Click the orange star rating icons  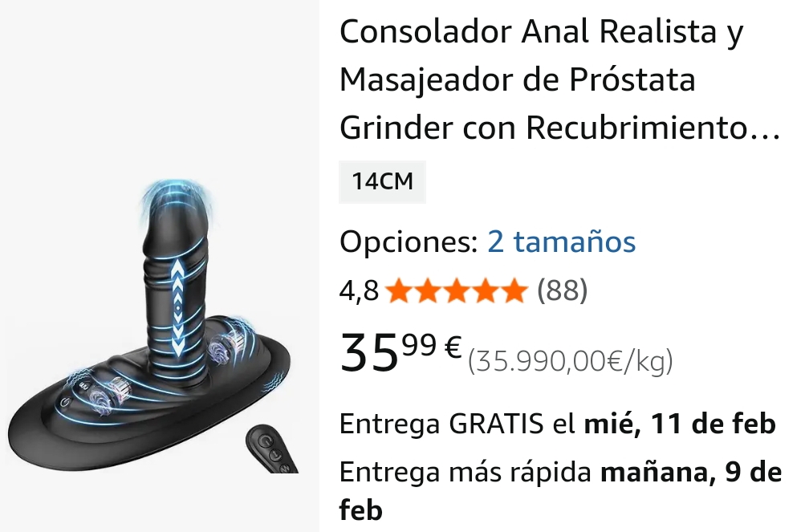457,290
